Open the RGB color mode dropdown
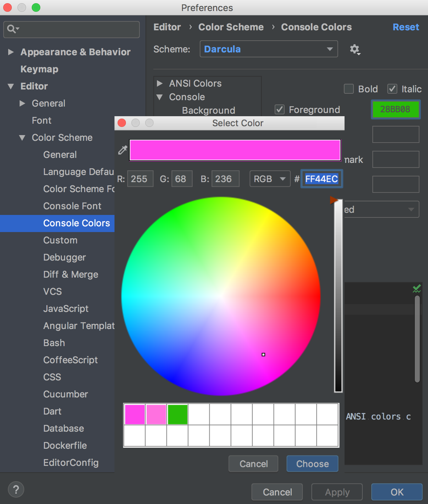The height and width of the screenshot is (504, 428). click(x=270, y=179)
